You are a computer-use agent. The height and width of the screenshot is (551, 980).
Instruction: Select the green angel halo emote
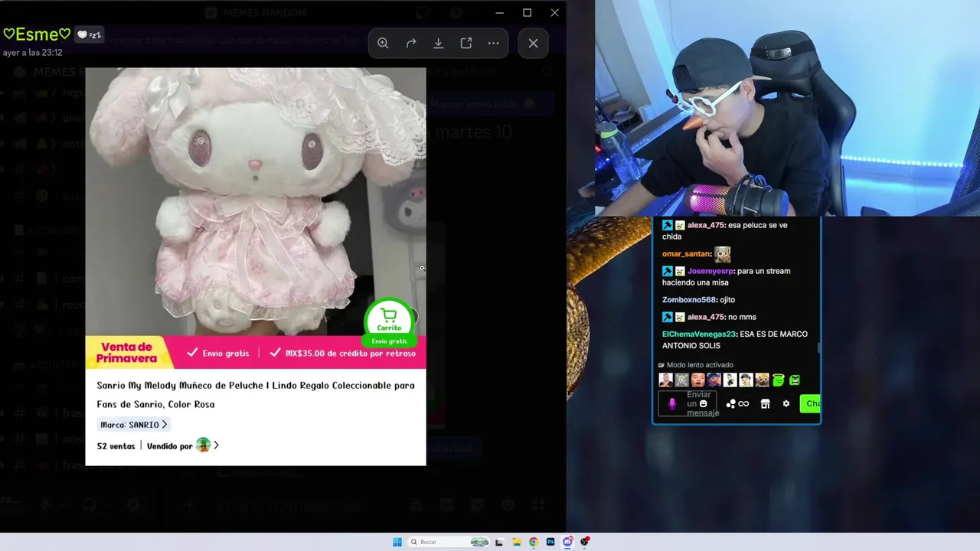779,380
